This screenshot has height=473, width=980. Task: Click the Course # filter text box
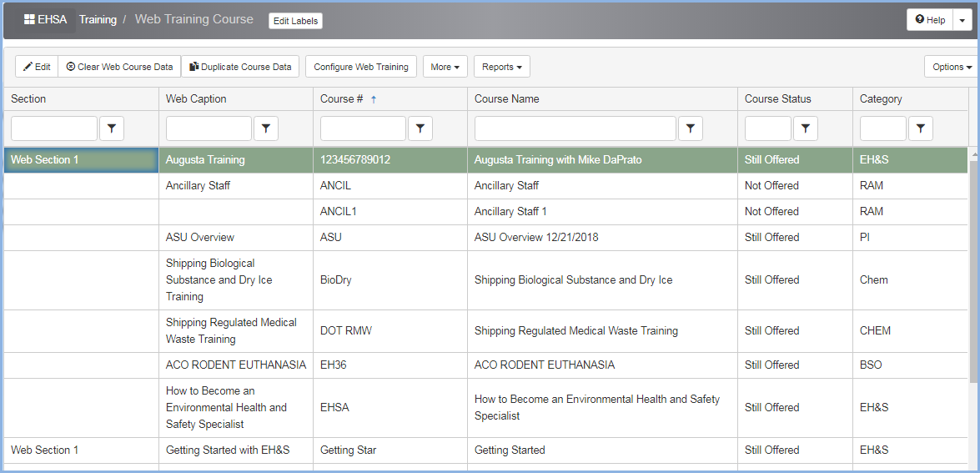pos(363,128)
